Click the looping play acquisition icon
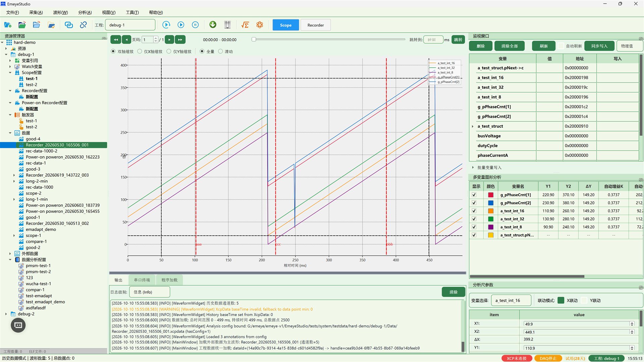The image size is (644, 362). 166,25
